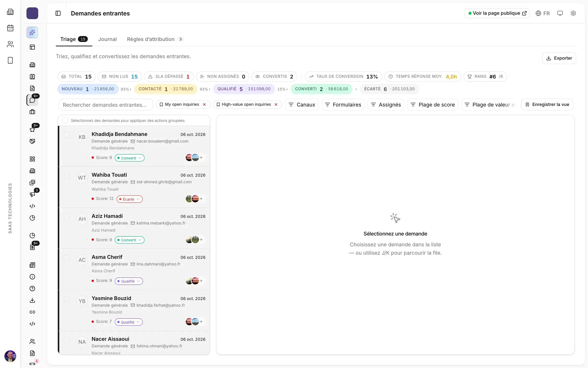Screen dimensions: 588x368
Task: Open Écarté status dropdown for Wahiba Touati
Action: (130, 199)
